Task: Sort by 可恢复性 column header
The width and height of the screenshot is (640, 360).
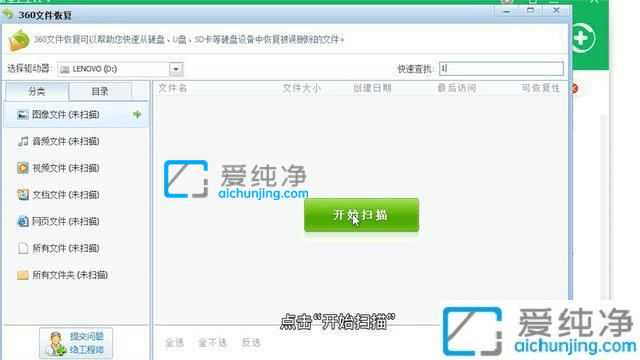Action: click(x=541, y=88)
